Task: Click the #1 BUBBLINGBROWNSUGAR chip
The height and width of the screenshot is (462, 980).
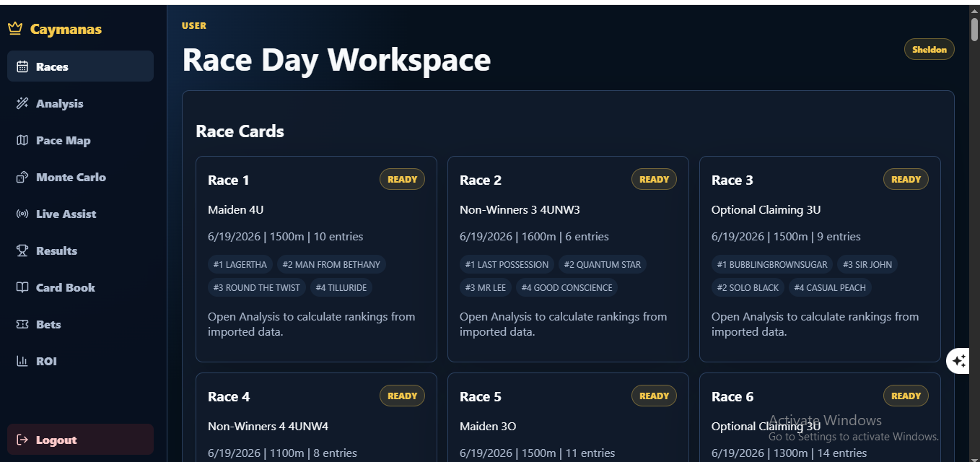Action: 773,264
